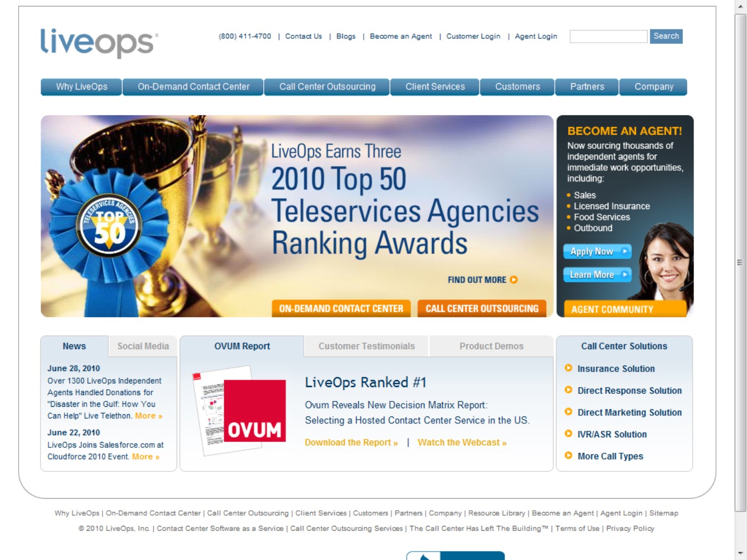Select the OVUM Report tab
Viewport: 747px width, 560px height.
(x=242, y=346)
